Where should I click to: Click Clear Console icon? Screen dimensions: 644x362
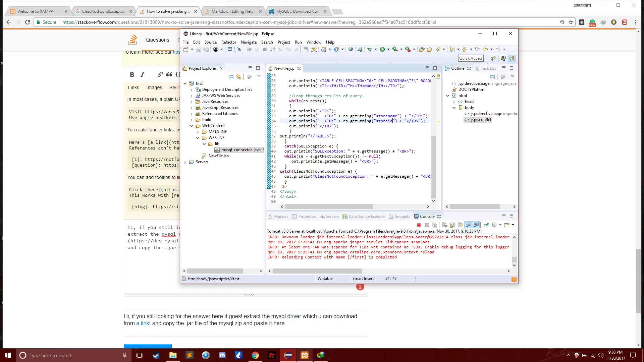point(445,225)
